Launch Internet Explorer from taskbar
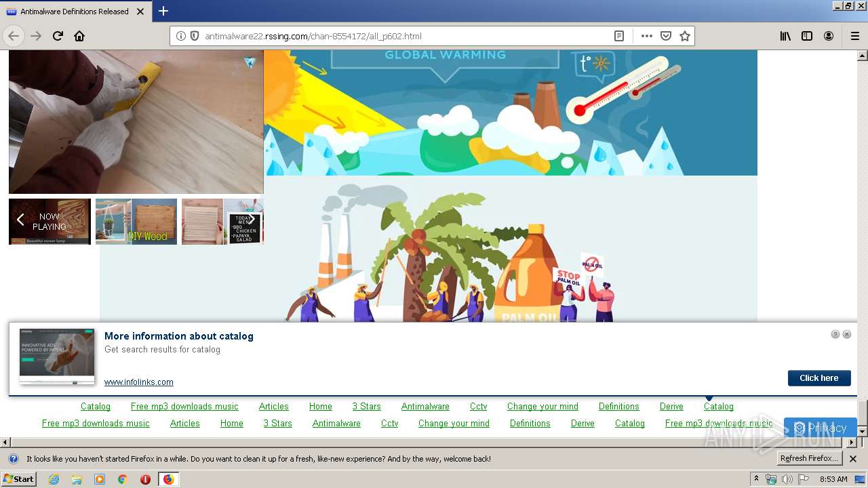This screenshot has width=868, height=488. (x=54, y=479)
